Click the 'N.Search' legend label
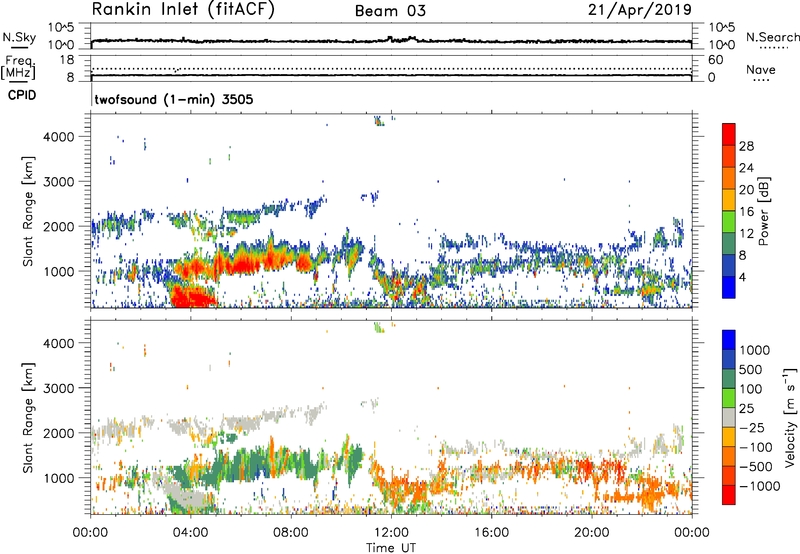Screen dimensions: 800x554 click(x=773, y=37)
